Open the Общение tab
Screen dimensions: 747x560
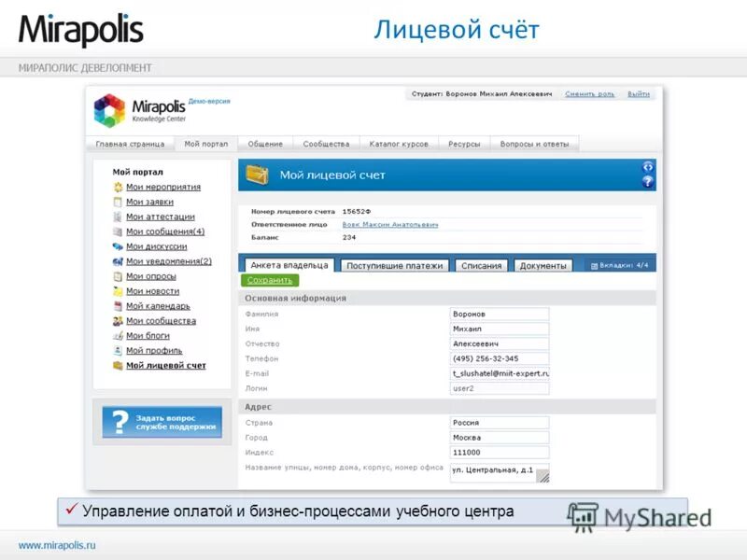[265, 144]
